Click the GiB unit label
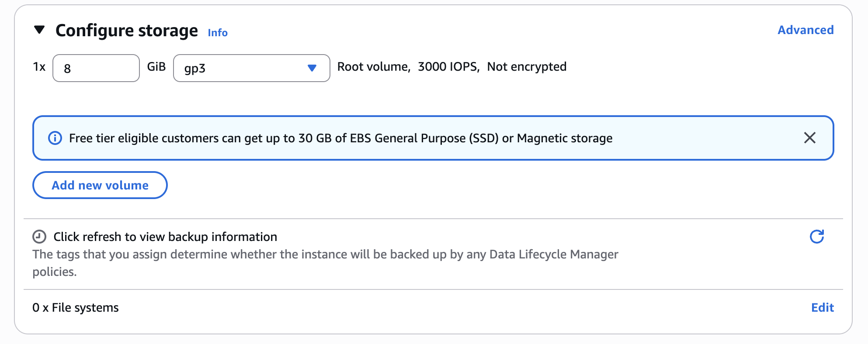Image resolution: width=868 pixels, height=344 pixels. click(x=156, y=67)
